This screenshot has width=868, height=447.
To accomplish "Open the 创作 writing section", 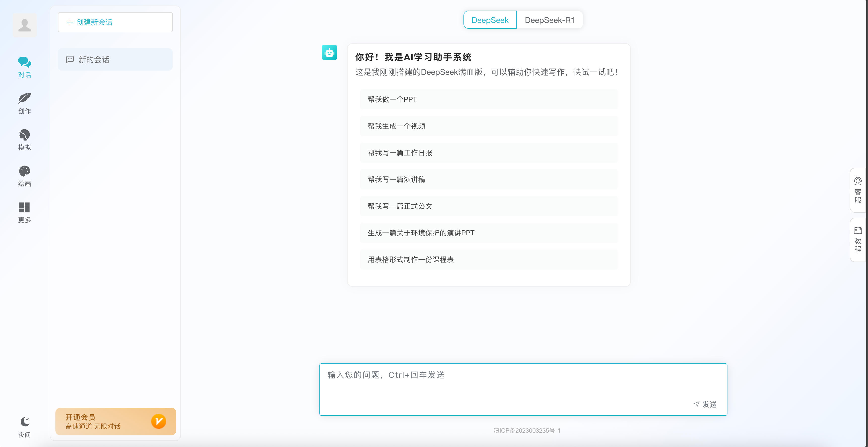I will [25, 104].
